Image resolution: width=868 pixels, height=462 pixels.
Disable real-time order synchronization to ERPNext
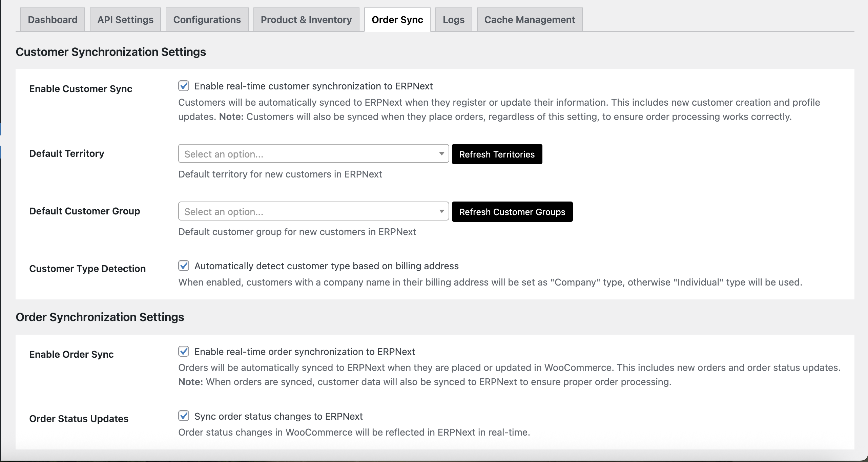(184, 352)
